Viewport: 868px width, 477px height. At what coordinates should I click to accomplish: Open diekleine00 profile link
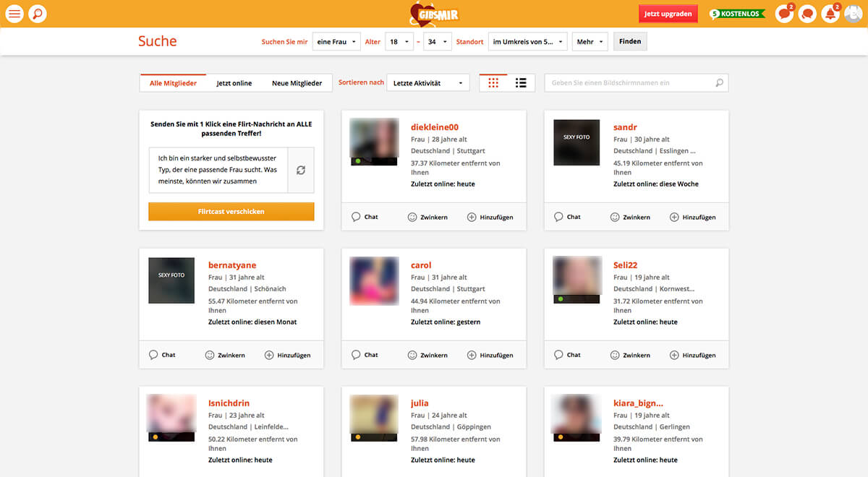[435, 127]
